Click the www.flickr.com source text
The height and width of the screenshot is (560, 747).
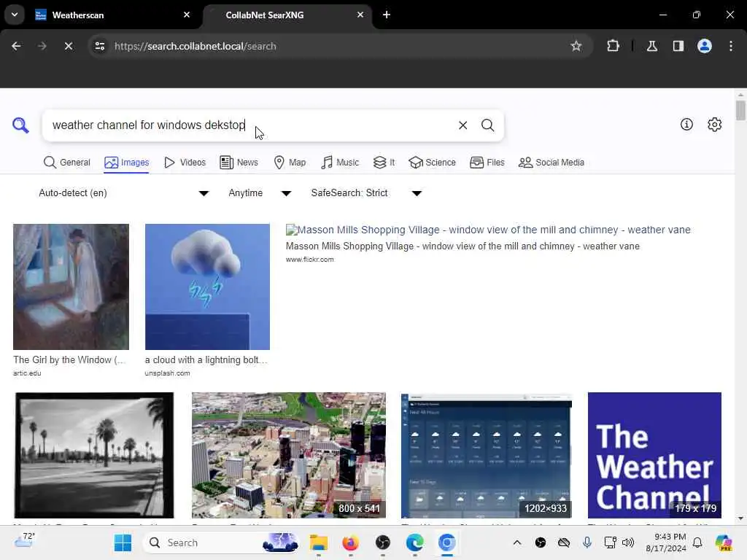[309, 260]
